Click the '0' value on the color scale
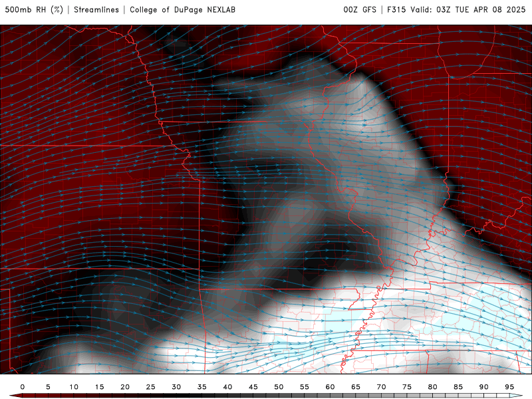532x399 pixels. coord(23,387)
